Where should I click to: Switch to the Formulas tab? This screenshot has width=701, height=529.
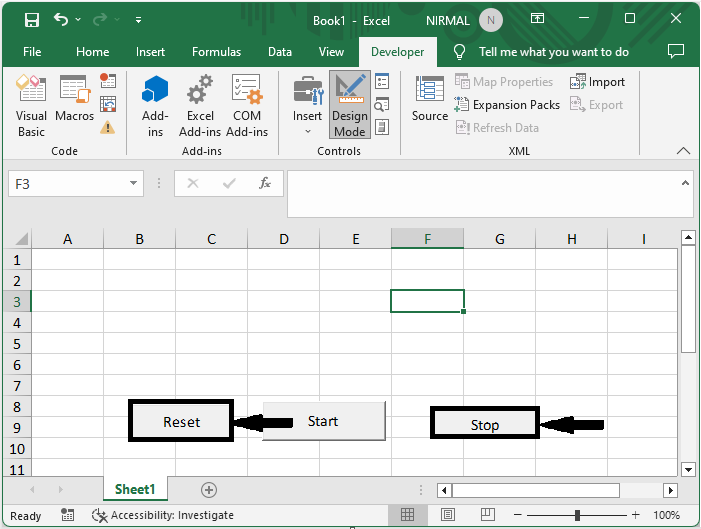216,52
